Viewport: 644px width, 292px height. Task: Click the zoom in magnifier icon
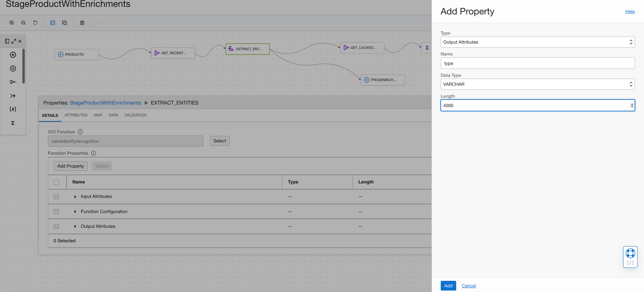click(x=12, y=23)
